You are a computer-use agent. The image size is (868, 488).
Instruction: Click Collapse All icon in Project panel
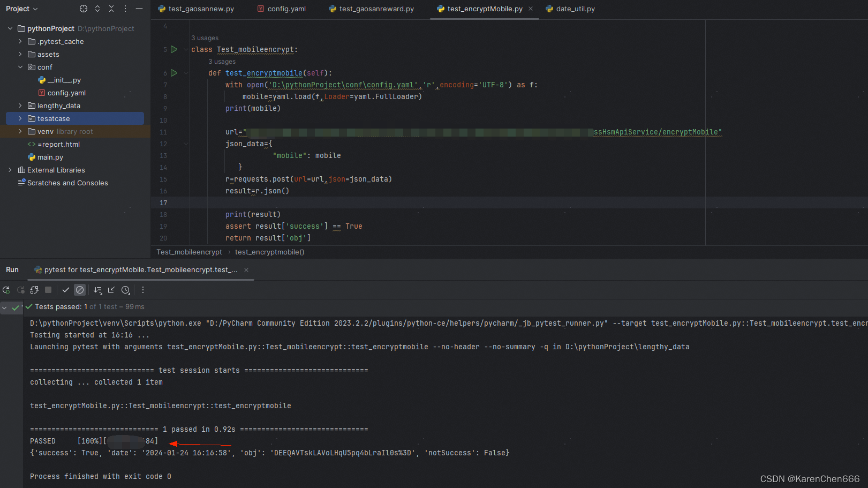[x=111, y=9]
